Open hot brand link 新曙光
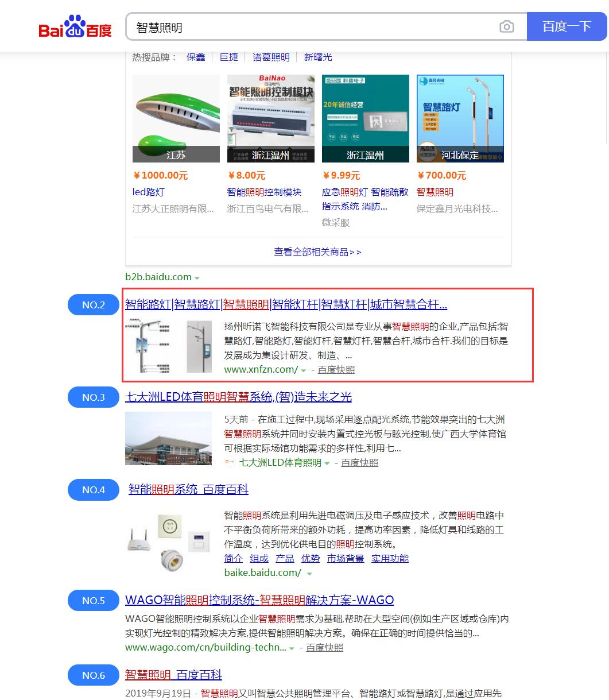 click(x=318, y=57)
